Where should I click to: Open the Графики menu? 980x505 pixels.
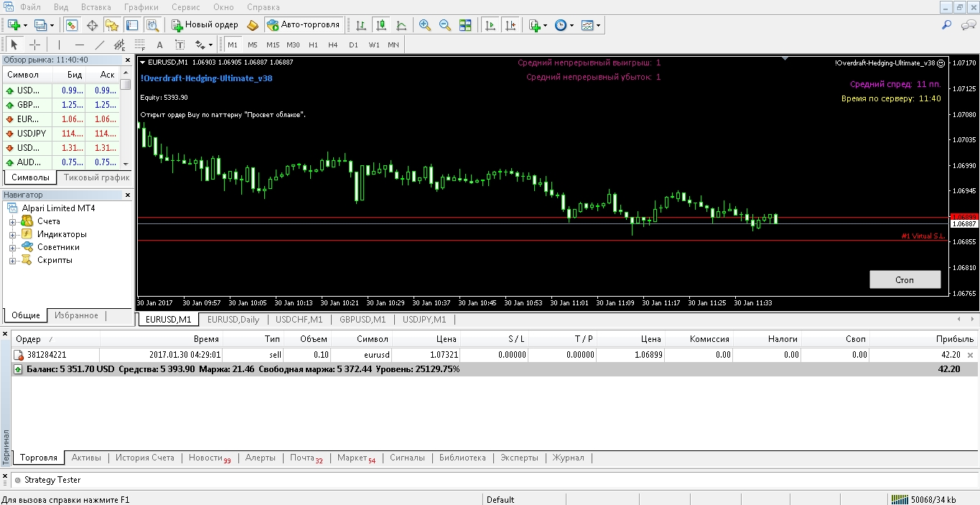coord(141,6)
